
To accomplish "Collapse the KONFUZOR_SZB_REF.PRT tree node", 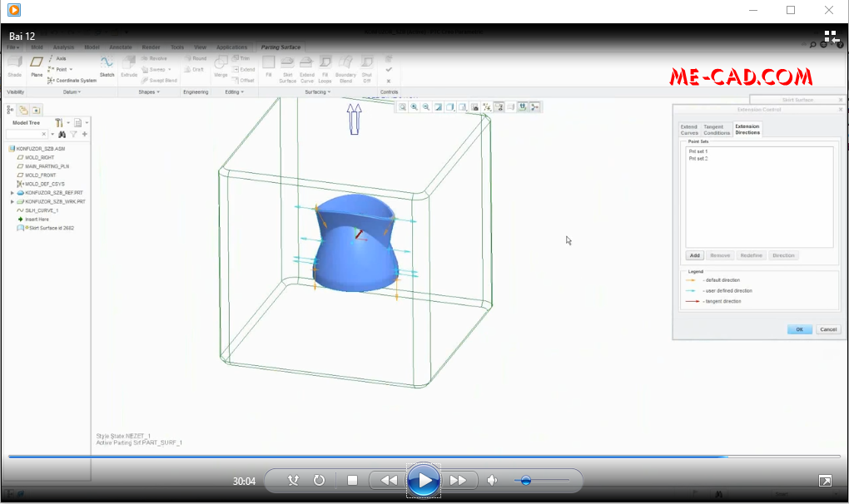I will pyautogui.click(x=12, y=192).
